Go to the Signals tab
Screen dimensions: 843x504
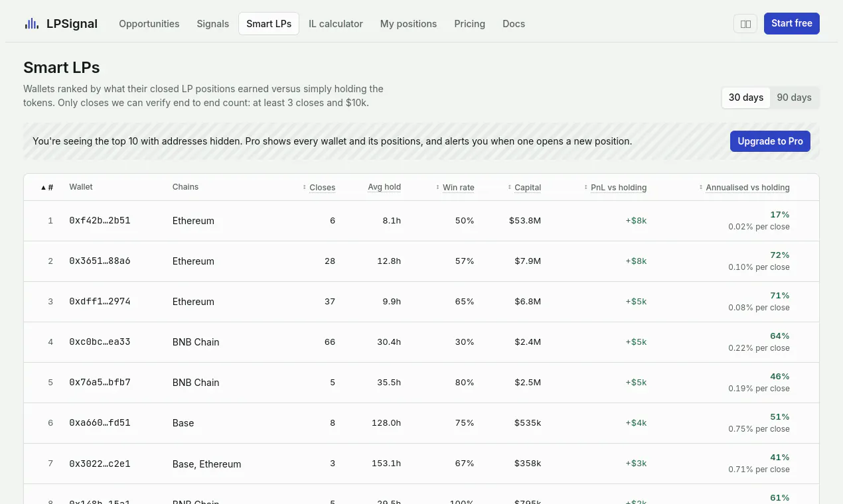213,24
